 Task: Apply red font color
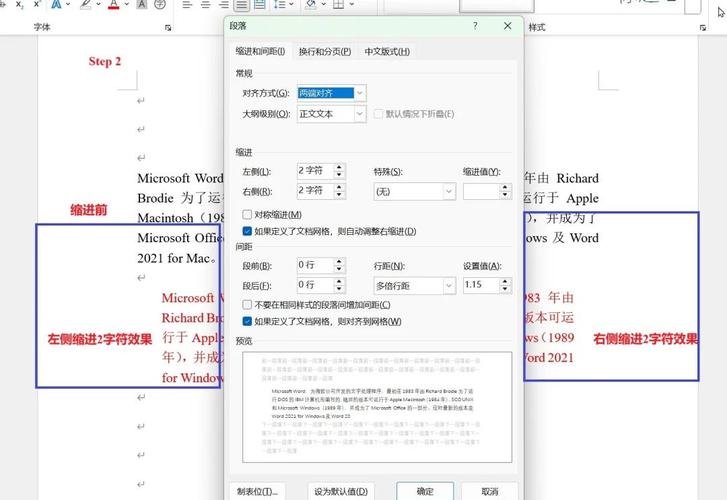114,5
